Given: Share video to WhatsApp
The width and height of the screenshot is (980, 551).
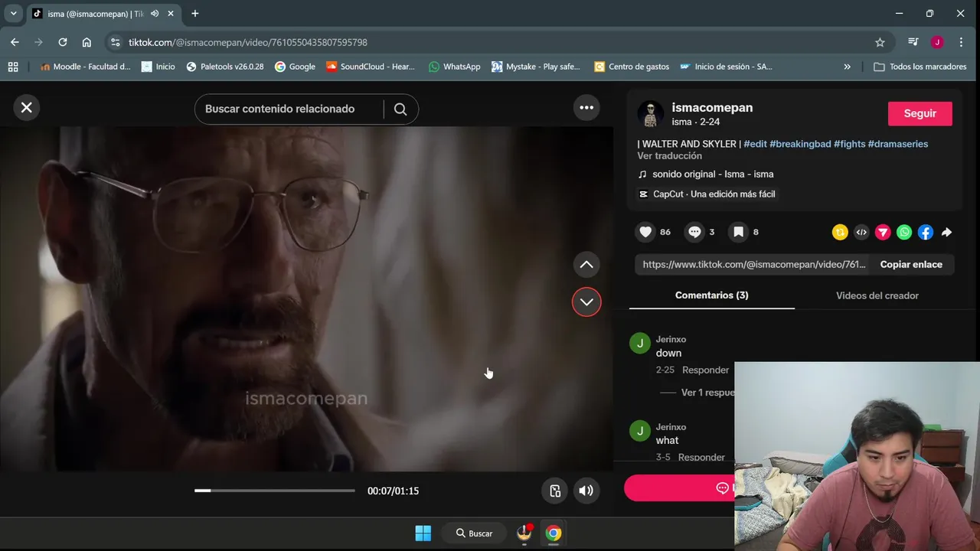Looking at the screenshot, I should [x=904, y=232].
